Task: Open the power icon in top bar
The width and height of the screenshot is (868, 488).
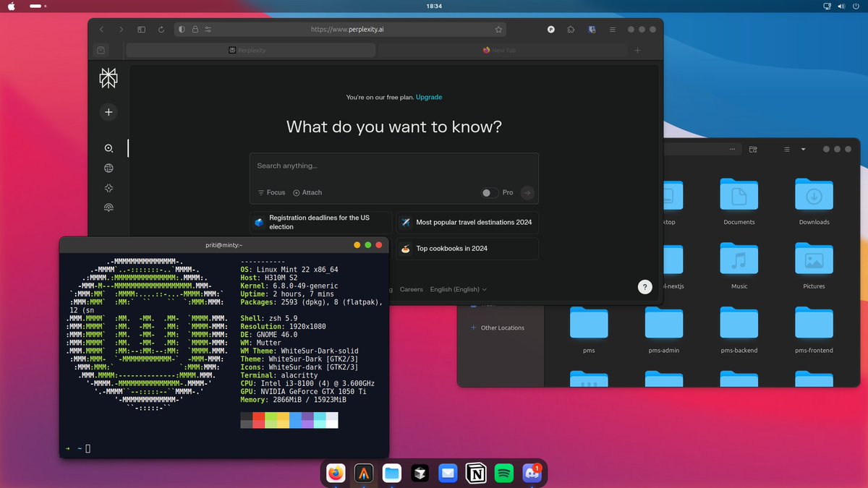Action: coord(856,6)
